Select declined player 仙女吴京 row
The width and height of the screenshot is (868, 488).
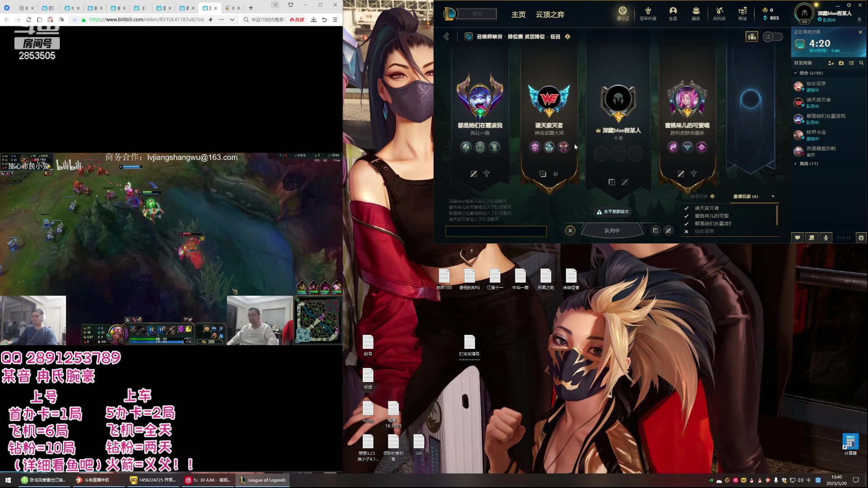pos(729,231)
